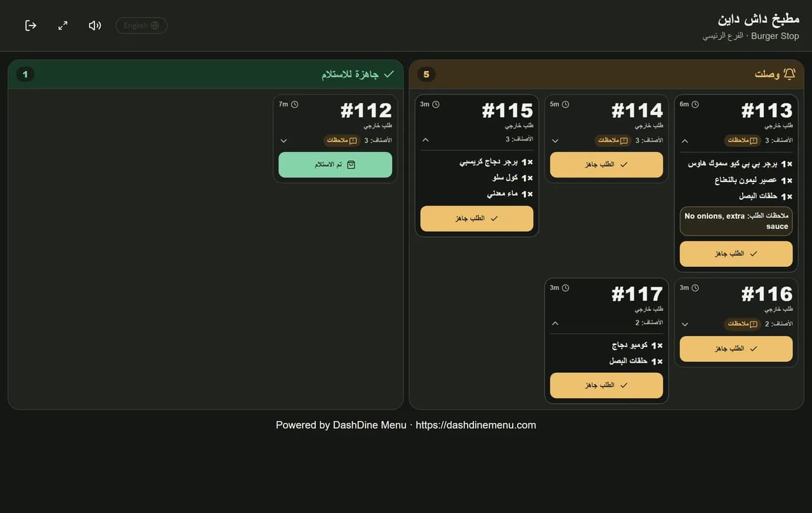Click the clock icon on order #115
This screenshot has height=513, width=812.
[x=436, y=105]
